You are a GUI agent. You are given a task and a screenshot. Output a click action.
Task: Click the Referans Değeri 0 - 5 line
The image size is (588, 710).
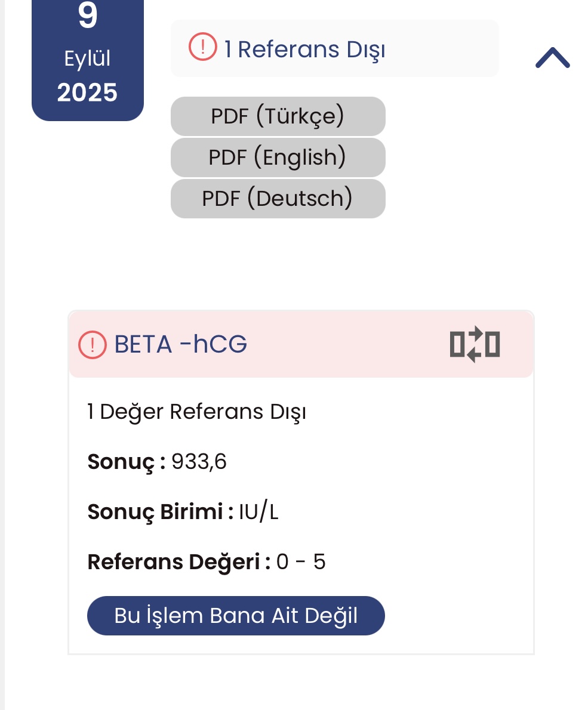coord(207,562)
